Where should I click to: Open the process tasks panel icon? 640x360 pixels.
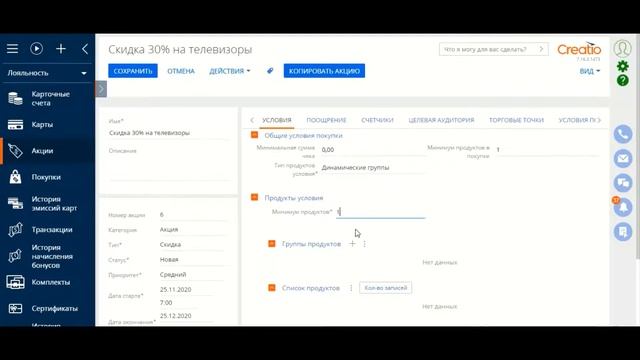tap(623, 232)
